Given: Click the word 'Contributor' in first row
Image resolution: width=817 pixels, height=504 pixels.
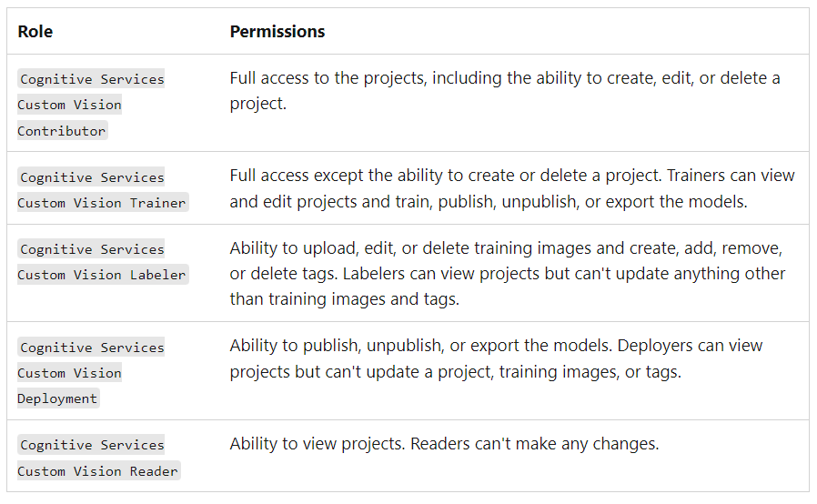Looking at the screenshot, I should tap(62, 131).
